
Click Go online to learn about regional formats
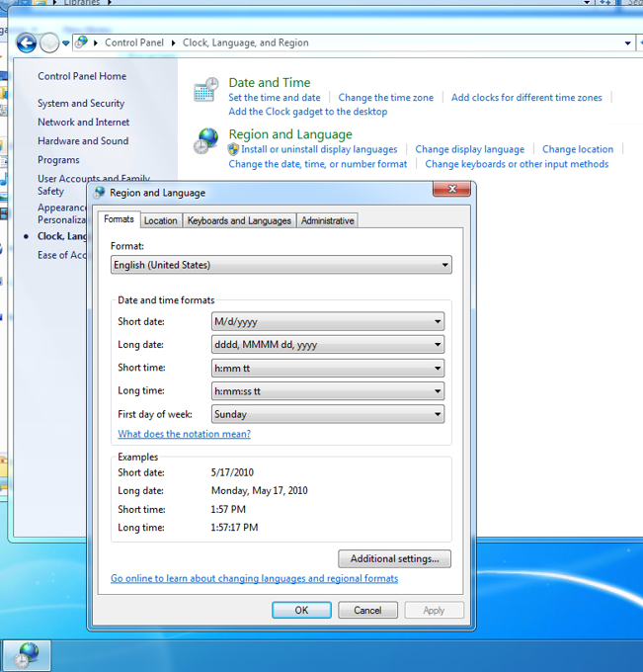click(x=255, y=578)
